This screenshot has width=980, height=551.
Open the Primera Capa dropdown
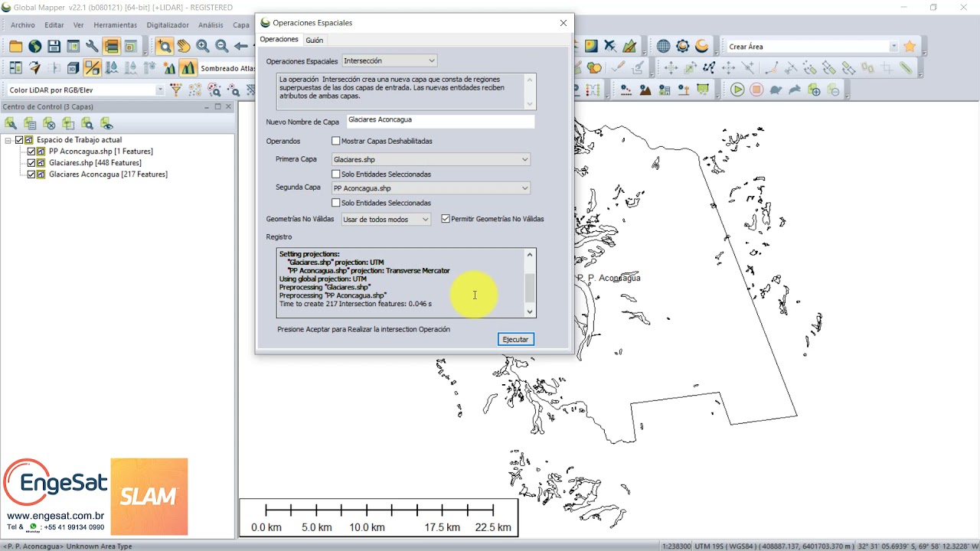click(x=431, y=159)
